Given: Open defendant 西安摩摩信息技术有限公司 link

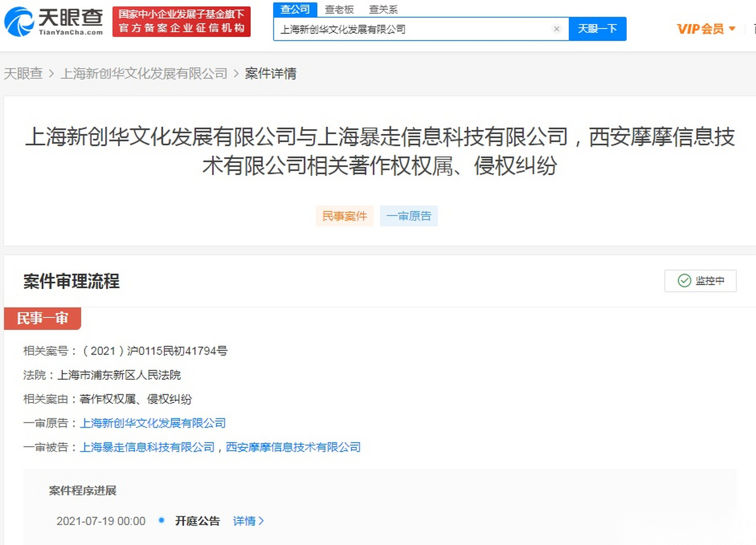Looking at the screenshot, I should 293,447.
